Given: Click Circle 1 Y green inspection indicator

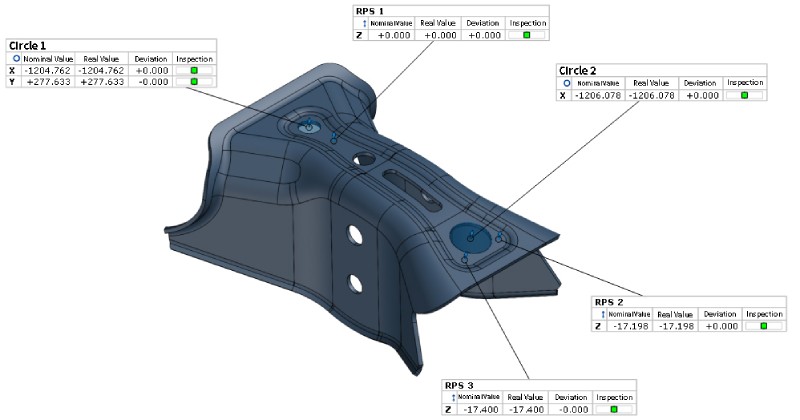Looking at the screenshot, I should click(x=194, y=82).
